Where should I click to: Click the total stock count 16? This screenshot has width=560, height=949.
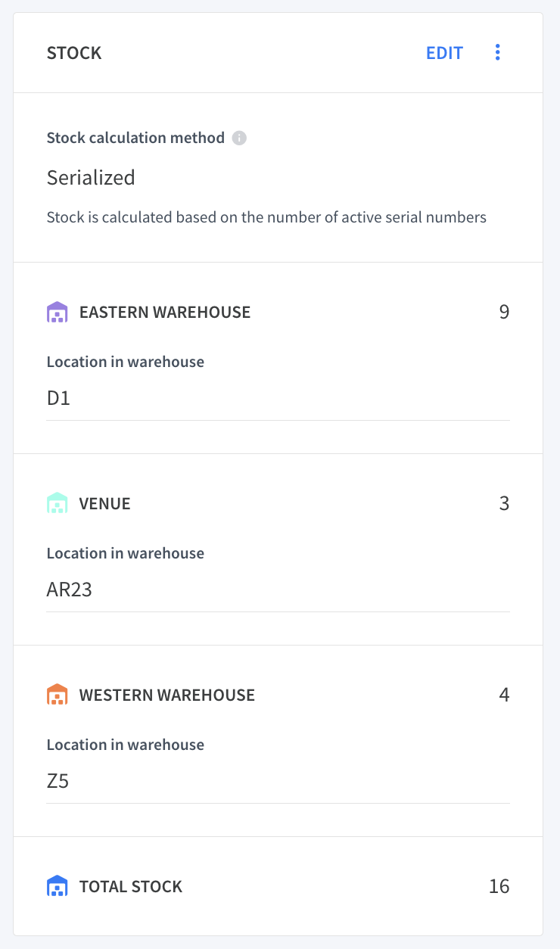click(499, 886)
